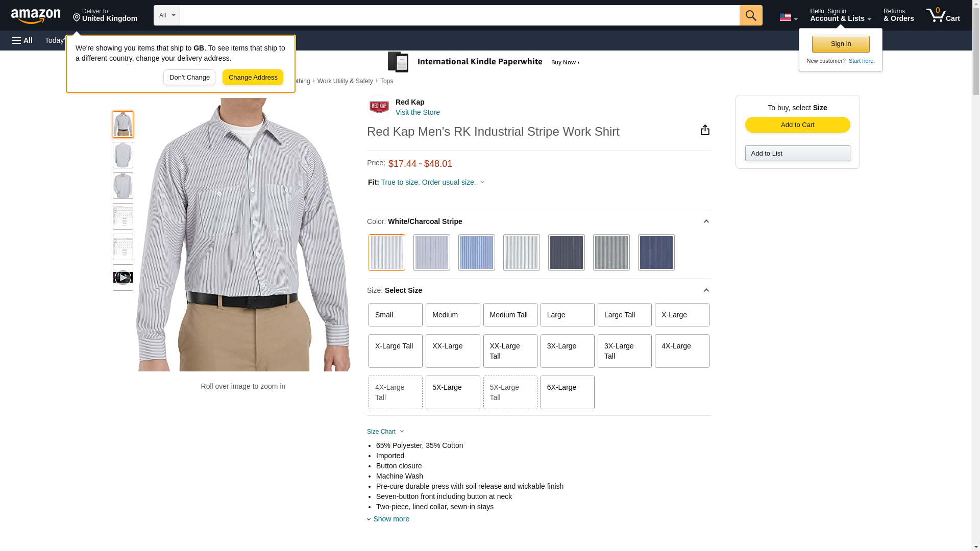Select size Medium
This screenshot has height=551, width=980.
click(x=452, y=315)
